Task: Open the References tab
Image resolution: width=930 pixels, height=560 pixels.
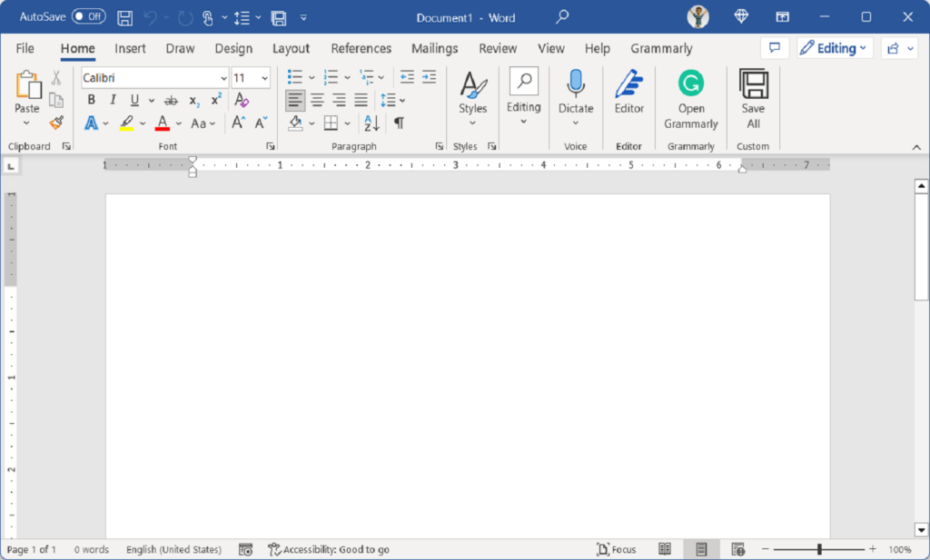Action: (x=361, y=48)
